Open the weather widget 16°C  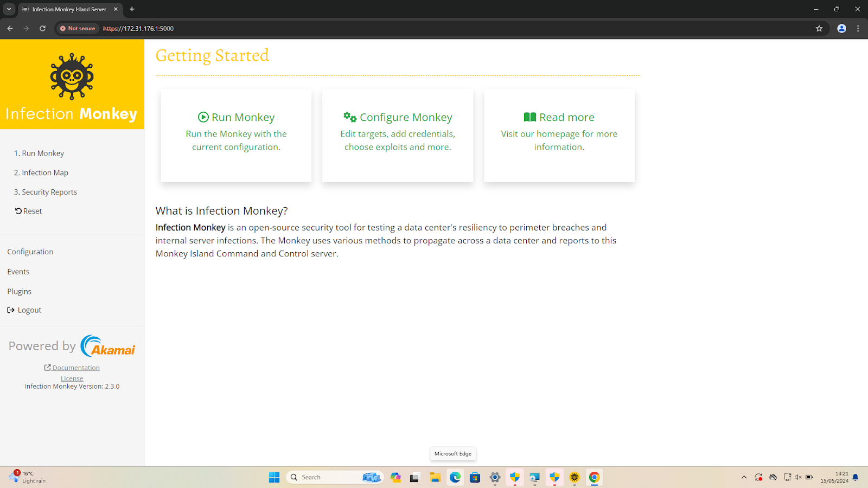pos(27,477)
